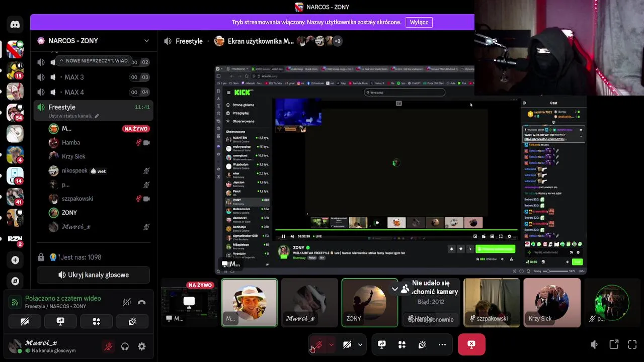Open activities launcher in voice panel
This screenshot has height=362, width=644.
(x=96, y=321)
